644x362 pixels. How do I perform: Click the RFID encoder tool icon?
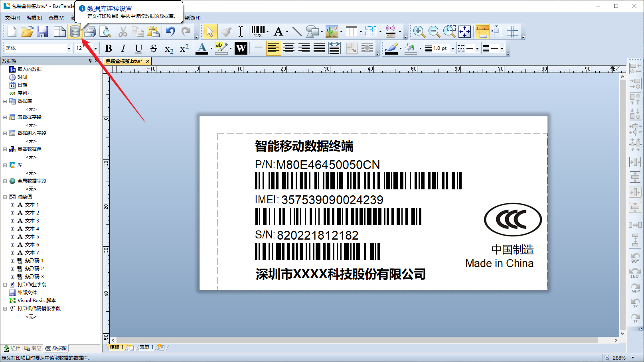point(391,31)
